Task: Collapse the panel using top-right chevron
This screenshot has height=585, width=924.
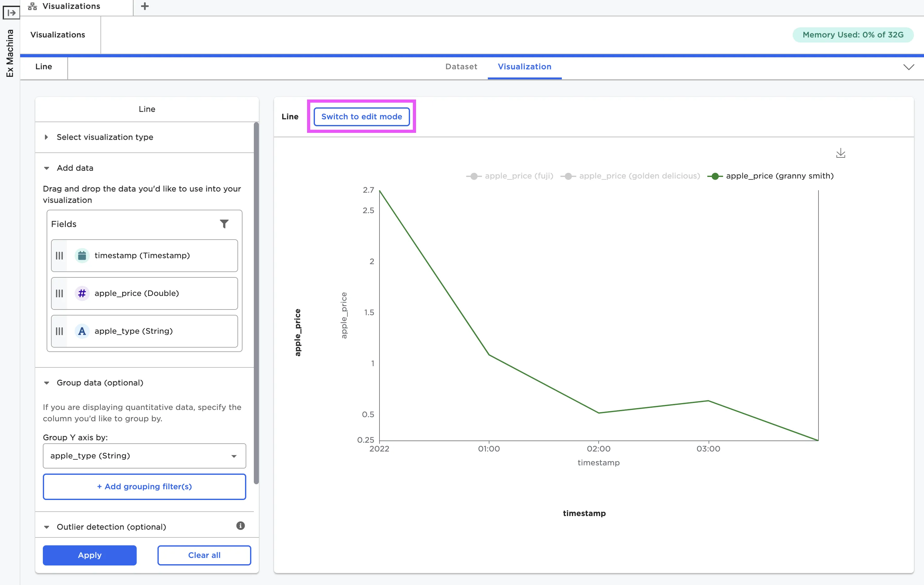Action: 908,67
